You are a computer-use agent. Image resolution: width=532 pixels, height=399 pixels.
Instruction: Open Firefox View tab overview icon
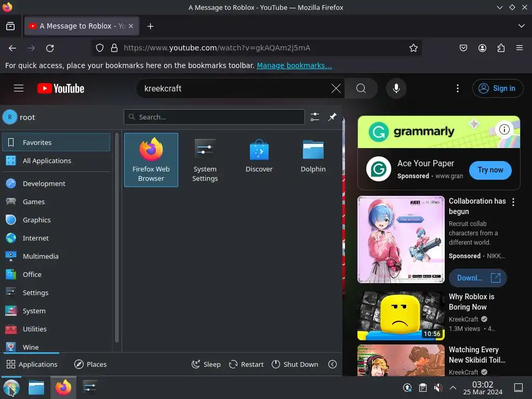[x=10, y=26]
